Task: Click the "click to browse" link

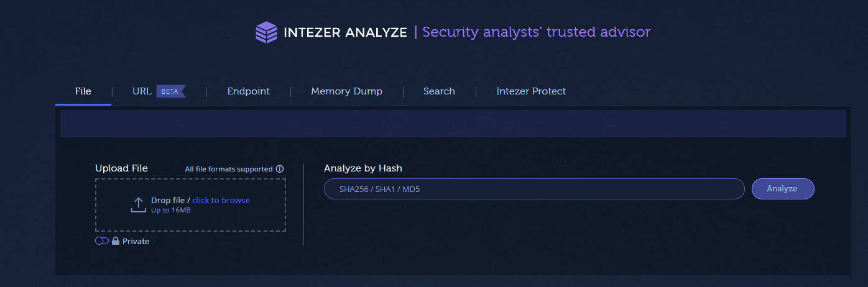Action: pyautogui.click(x=221, y=200)
